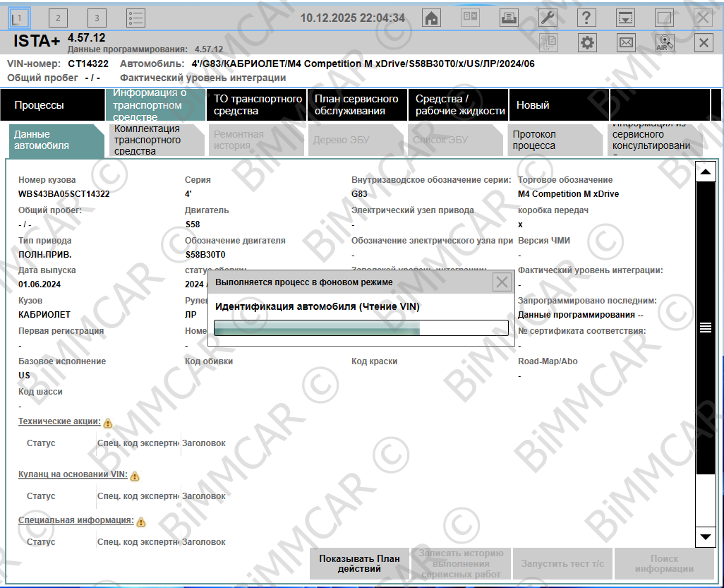Expand the Технические акции section
The width and height of the screenshot is (724, 588).
click(x=59, y=421)
